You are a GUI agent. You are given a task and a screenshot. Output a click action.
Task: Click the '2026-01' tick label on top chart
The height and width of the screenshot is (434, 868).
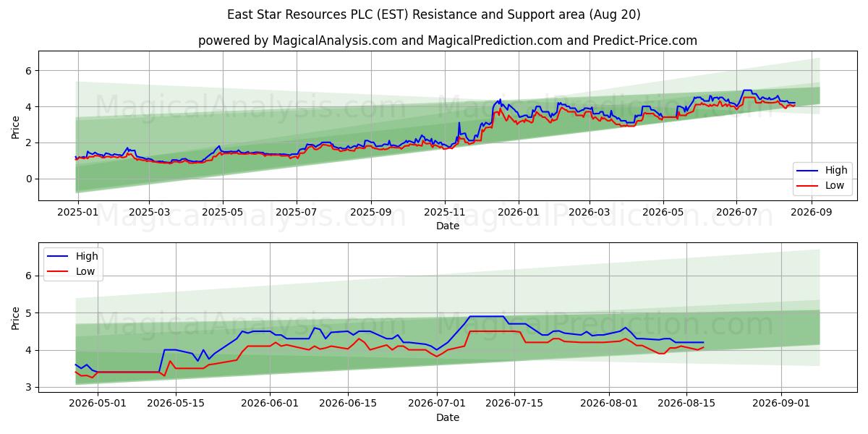click(x=519, y=213)
